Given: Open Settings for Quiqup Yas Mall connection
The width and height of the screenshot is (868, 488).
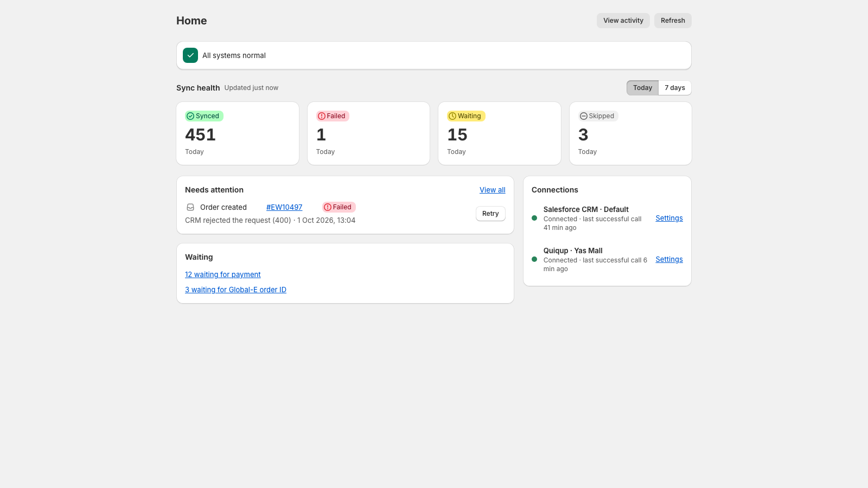Looking at the screenshot, I should click(x=669, y=259).
